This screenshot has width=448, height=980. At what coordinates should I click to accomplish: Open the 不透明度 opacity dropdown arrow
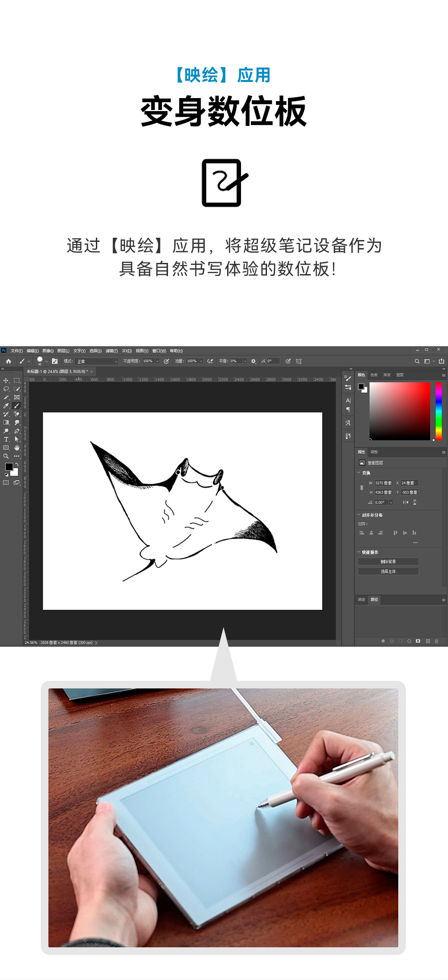tap(157, 361)
